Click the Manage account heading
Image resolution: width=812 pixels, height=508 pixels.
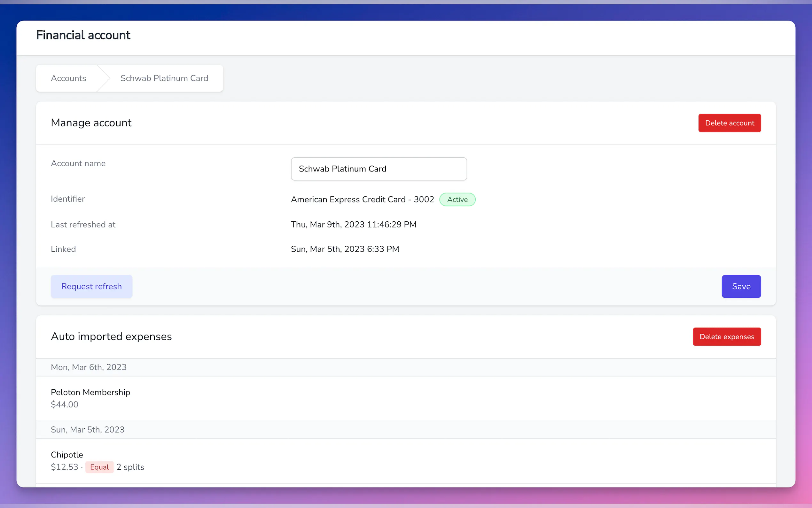pos(91,123)
